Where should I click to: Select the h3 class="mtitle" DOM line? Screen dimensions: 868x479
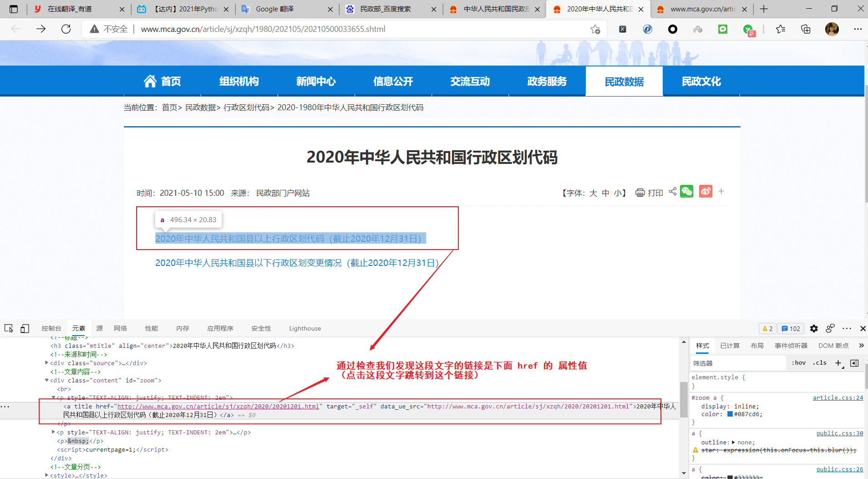coord(172,346)
